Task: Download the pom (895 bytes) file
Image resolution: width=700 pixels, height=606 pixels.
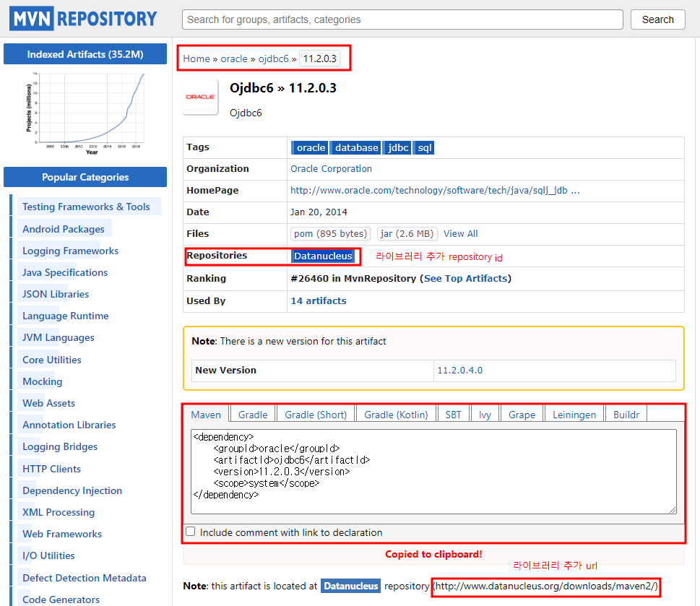Action: coord(330,234)
